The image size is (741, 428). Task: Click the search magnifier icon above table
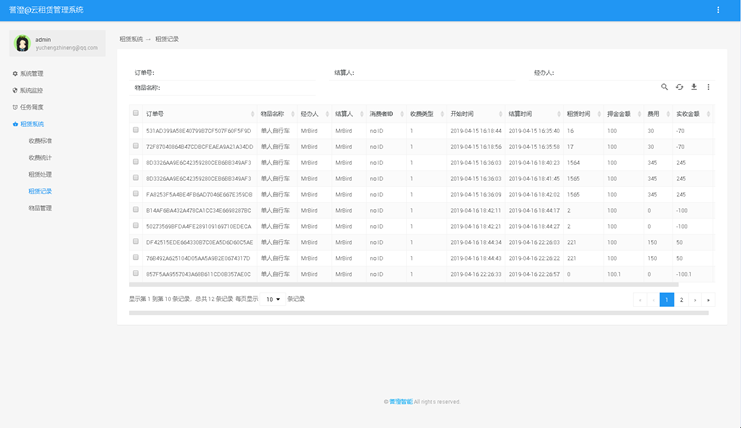(664, 87)
